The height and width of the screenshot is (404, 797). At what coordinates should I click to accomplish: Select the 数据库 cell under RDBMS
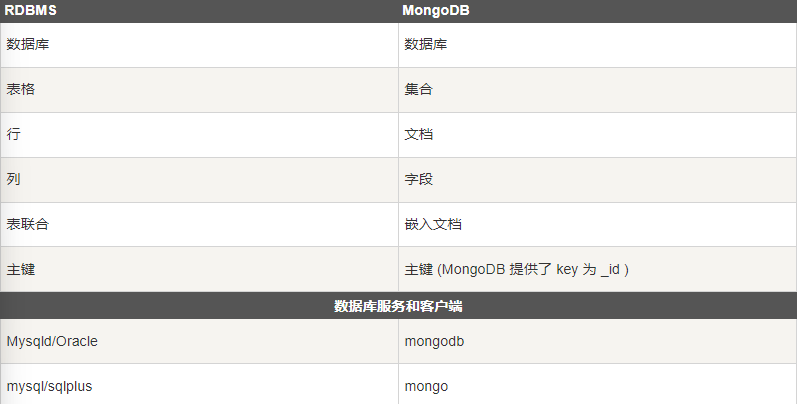pos(199,45)
